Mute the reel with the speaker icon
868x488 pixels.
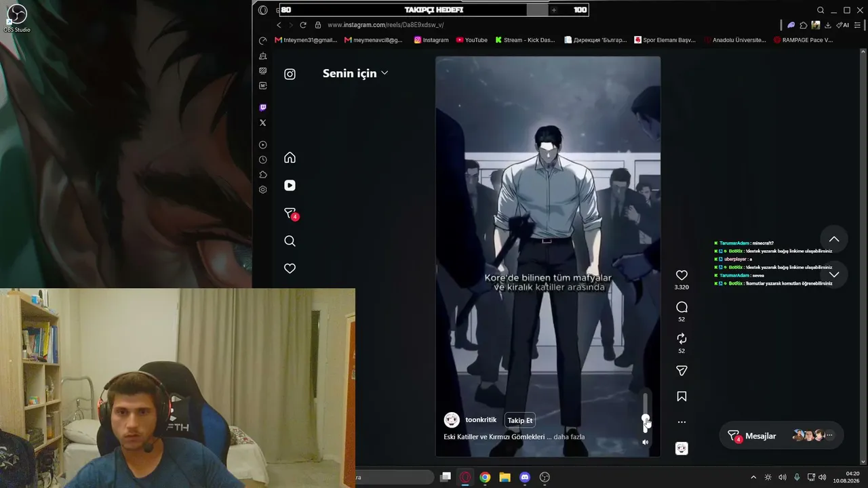(x=646, y=442)
